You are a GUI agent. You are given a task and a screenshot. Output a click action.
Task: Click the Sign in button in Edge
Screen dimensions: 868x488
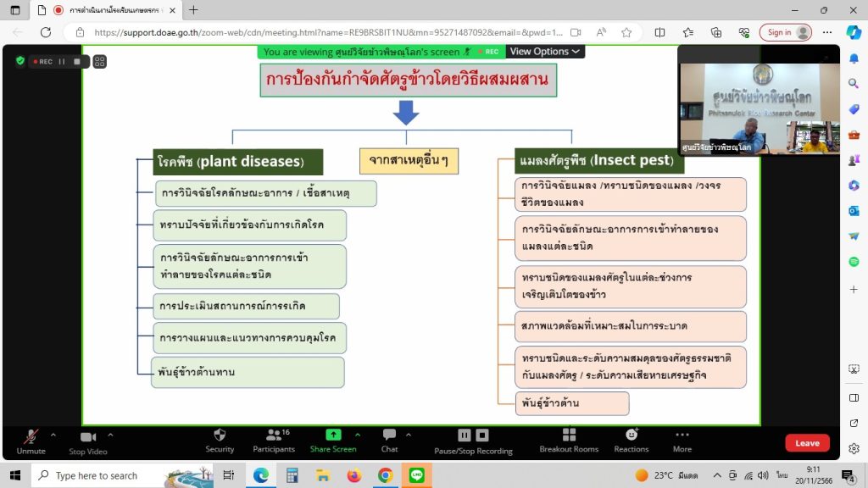pos(786,32)
